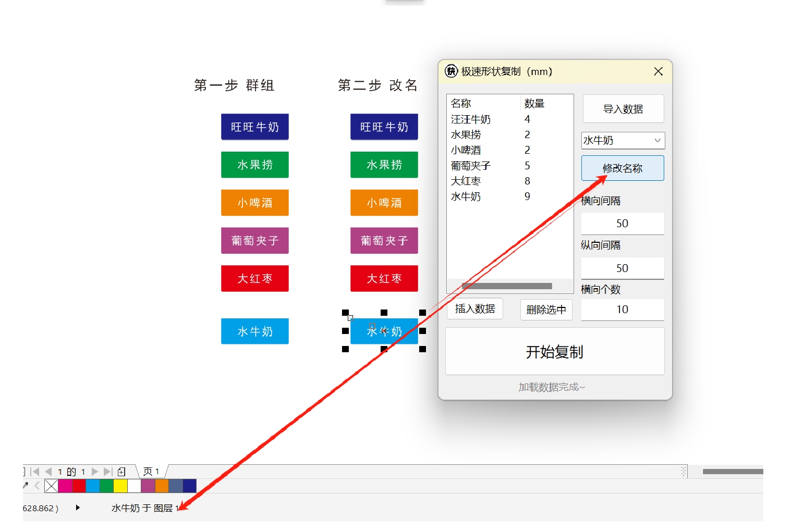Click the selected 水牛奶 shape's center
The image size is (792, 532).
[x=384, y=331]
